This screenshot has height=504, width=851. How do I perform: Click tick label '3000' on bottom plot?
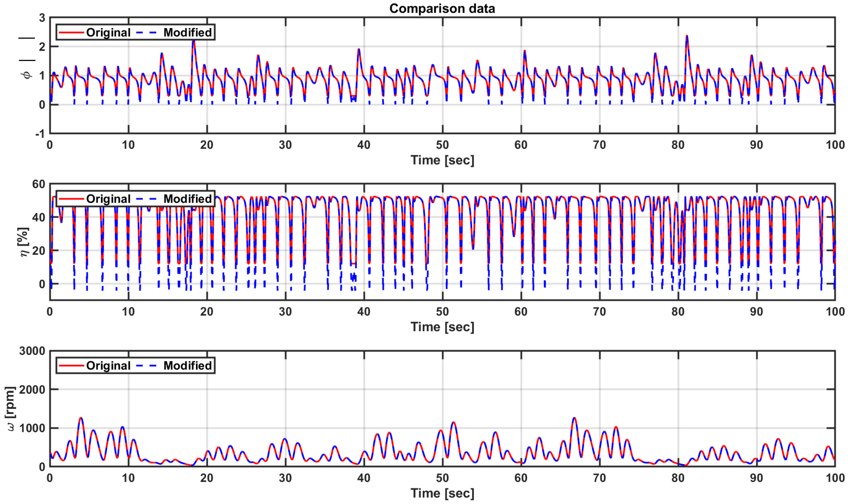pos(32,351)
